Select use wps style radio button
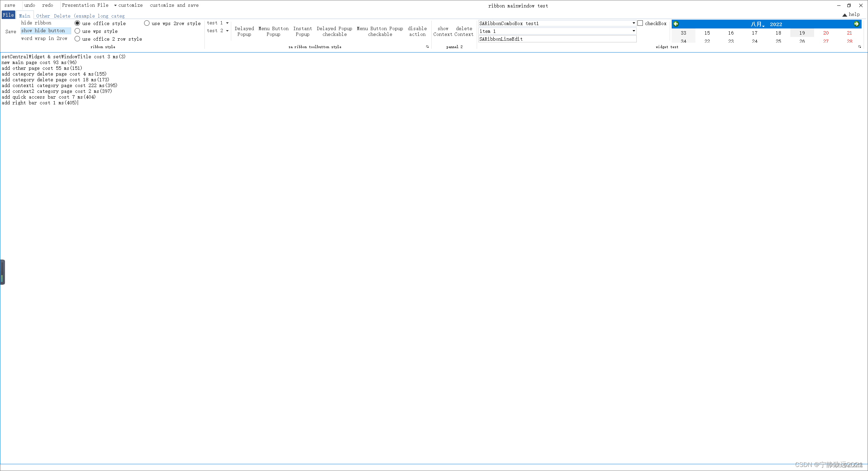The height and width of the screenshot is (471, 868). point(96,31)
